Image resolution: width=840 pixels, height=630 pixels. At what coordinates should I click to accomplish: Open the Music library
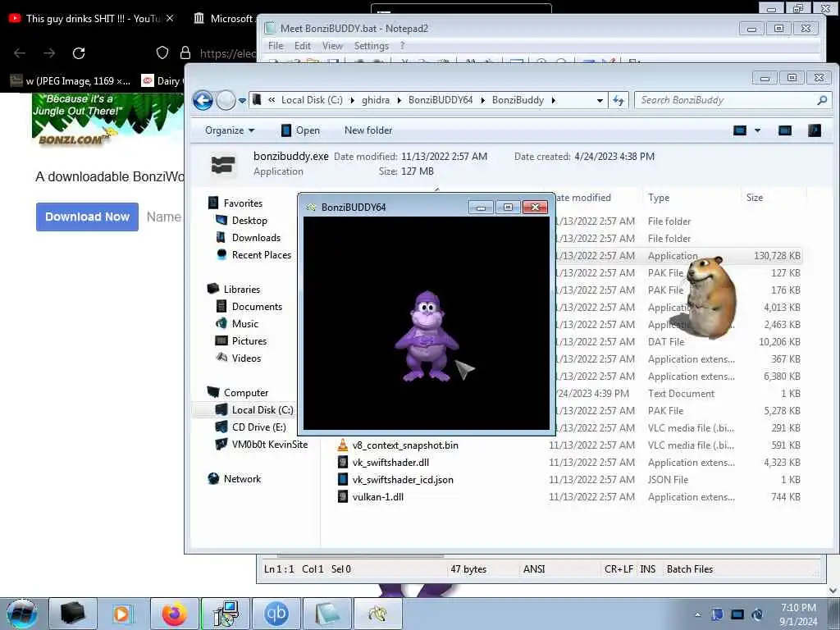coord(244,323)
